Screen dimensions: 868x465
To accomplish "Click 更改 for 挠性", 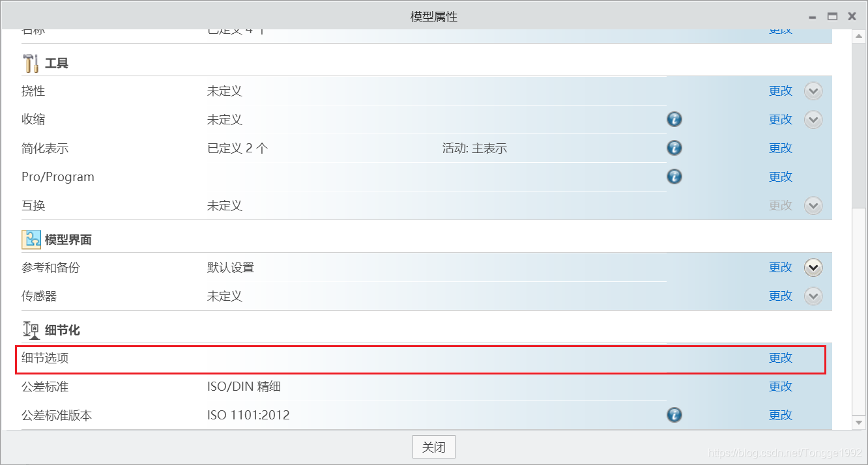I will click(781, 91).
